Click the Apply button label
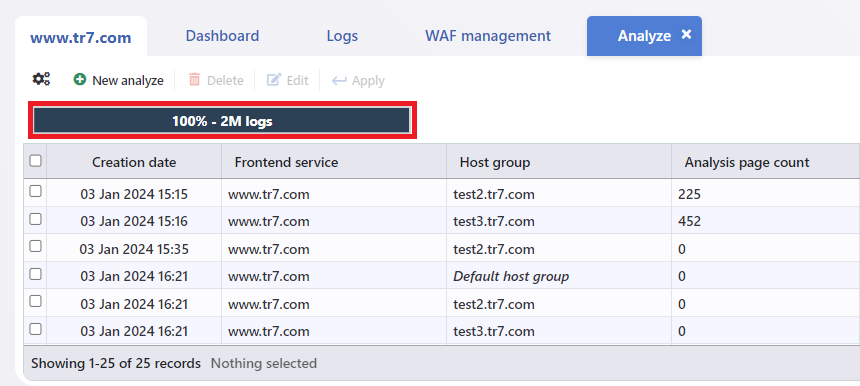The image size is (860, 386). [368, 81]
